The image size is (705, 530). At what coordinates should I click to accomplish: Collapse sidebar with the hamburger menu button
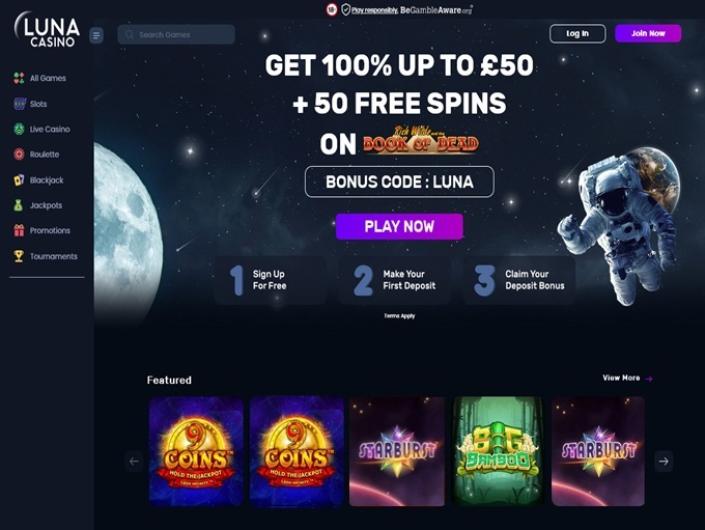(x=96, y=35)
